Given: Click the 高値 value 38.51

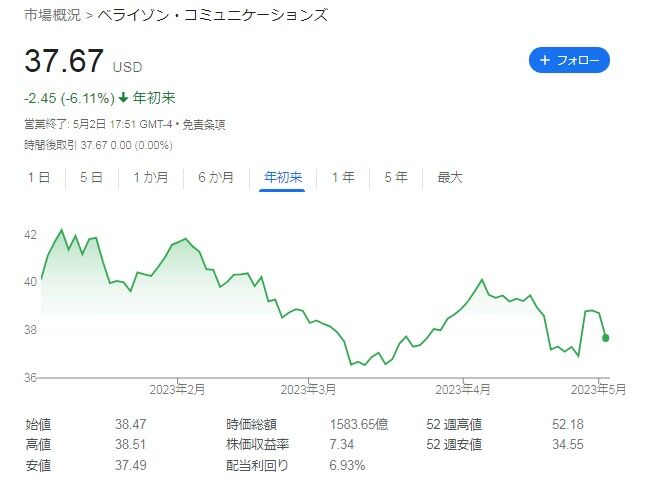Looking at the screenshot, I should 130,445.
